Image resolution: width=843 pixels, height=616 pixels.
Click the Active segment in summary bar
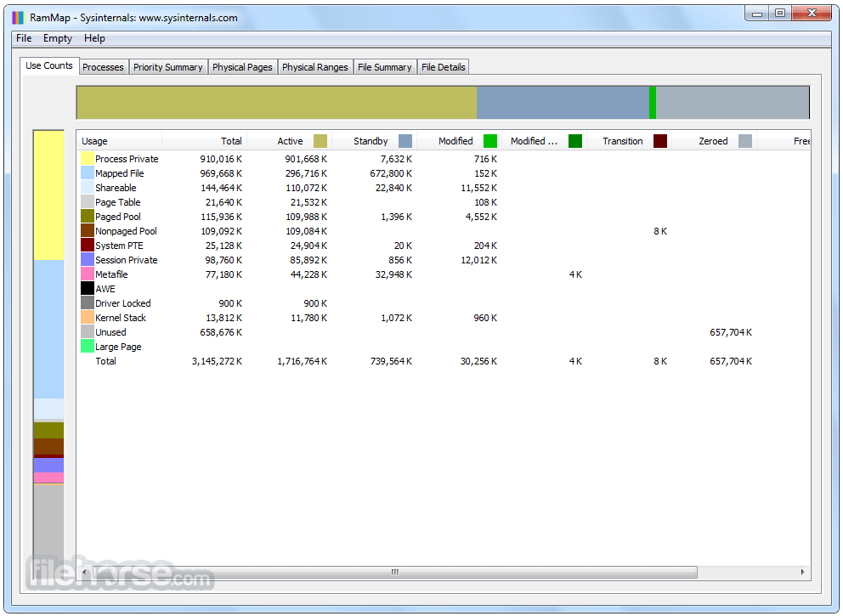pyautogui.click(x=276, y=103)
